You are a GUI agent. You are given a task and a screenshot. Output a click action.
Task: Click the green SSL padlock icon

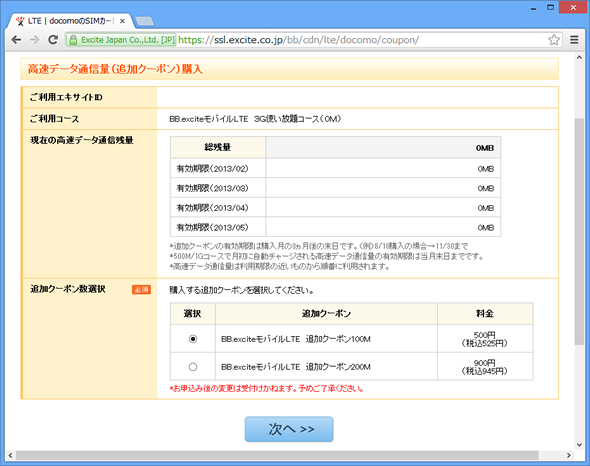click(x=73, y=40)
